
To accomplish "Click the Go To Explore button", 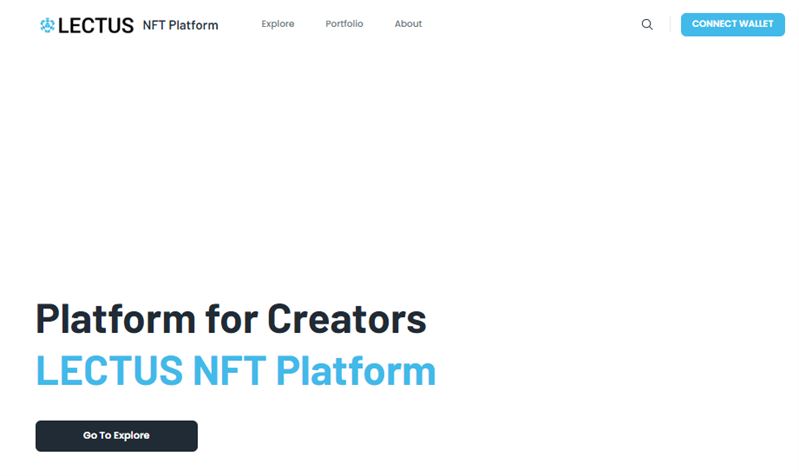I will 117,436.
